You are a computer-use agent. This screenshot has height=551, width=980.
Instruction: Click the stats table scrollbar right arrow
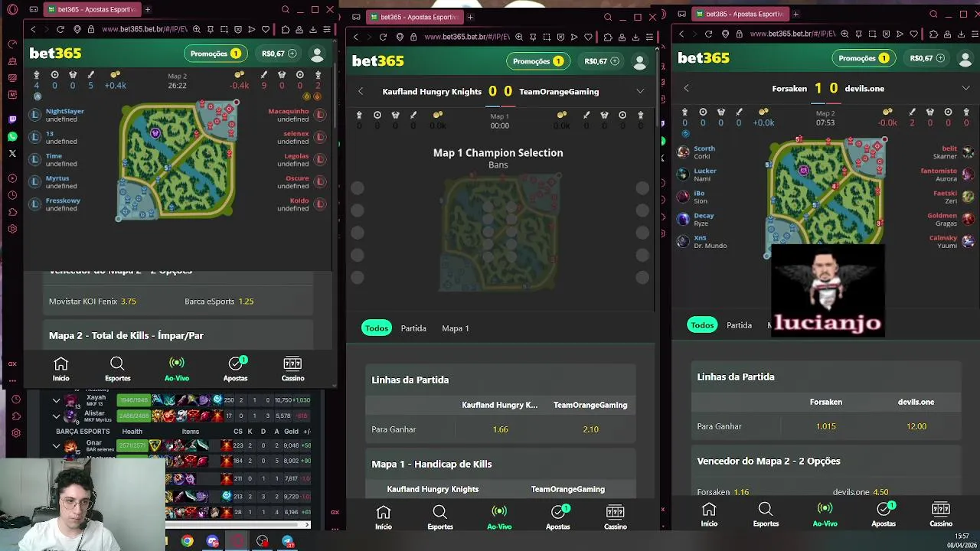[308, 525]
